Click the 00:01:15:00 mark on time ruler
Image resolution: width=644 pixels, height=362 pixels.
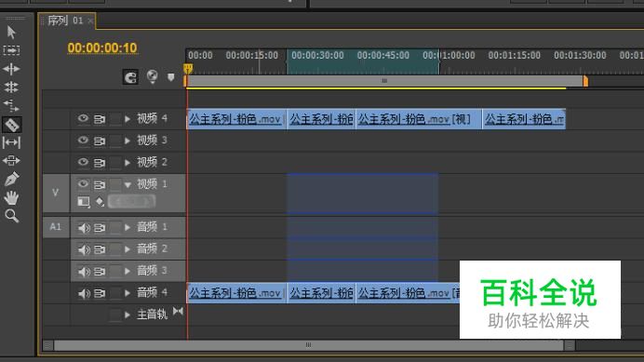pyautogui.click(x=515, y=55)
